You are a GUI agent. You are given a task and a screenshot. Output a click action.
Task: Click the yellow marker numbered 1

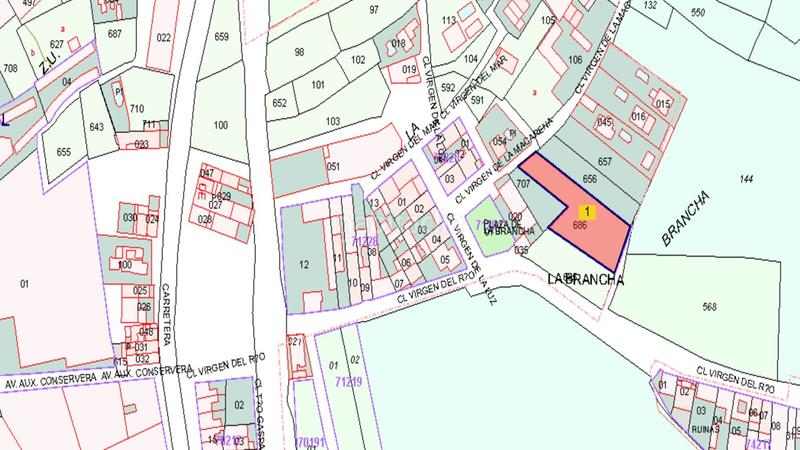click(x=587, y=211)
